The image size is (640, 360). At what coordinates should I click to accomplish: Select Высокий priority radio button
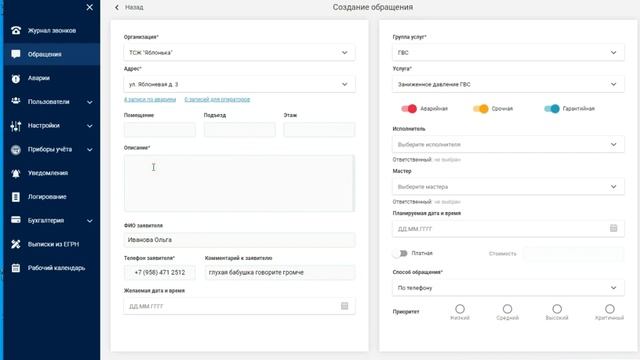pos(557,309)
